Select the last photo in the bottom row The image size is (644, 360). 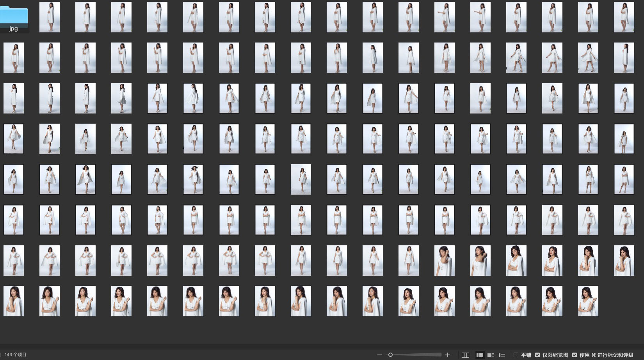coord(588,301)
